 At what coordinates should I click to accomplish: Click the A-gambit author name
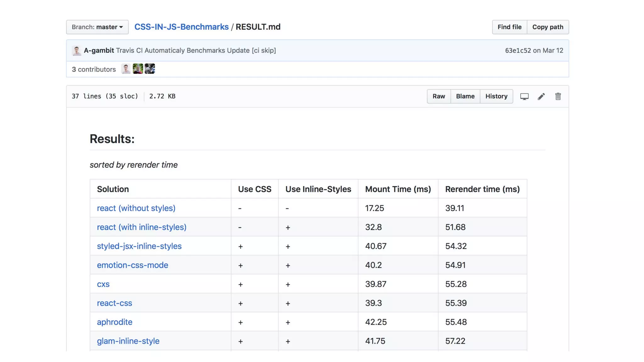(99, 51)
